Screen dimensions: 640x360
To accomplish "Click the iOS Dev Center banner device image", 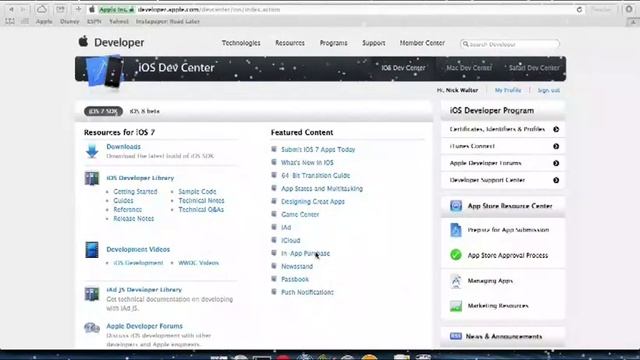I will 105,70.
